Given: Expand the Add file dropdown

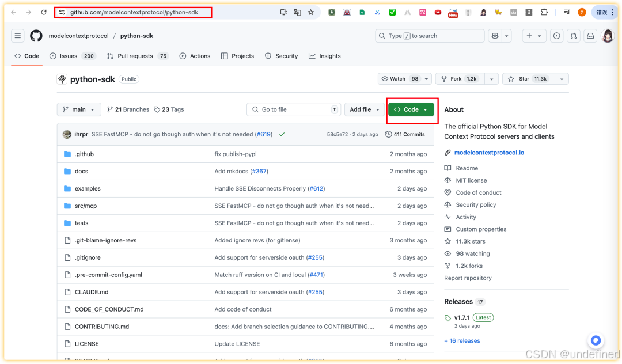Looking at the screenshot, I should (365, 109).
